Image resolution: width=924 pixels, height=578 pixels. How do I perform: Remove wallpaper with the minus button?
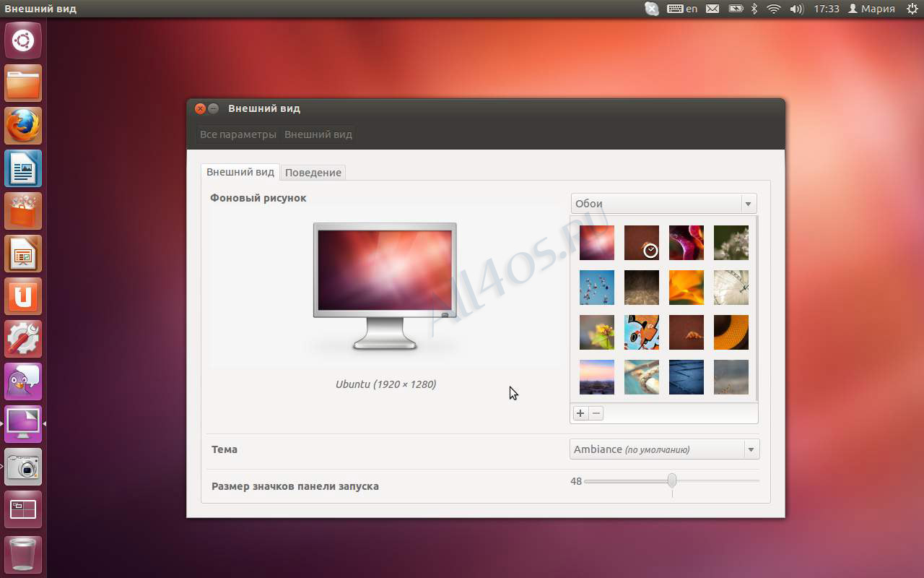(x=596, y=413)
